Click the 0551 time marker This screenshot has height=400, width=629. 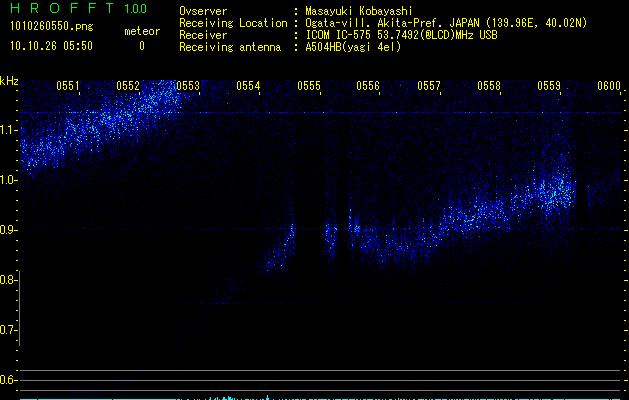tap(68, 86)
